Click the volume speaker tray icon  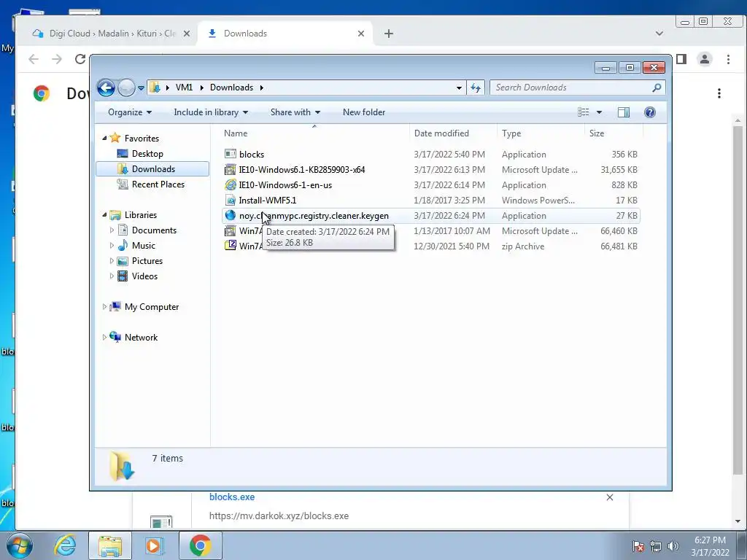pos(673,547)
